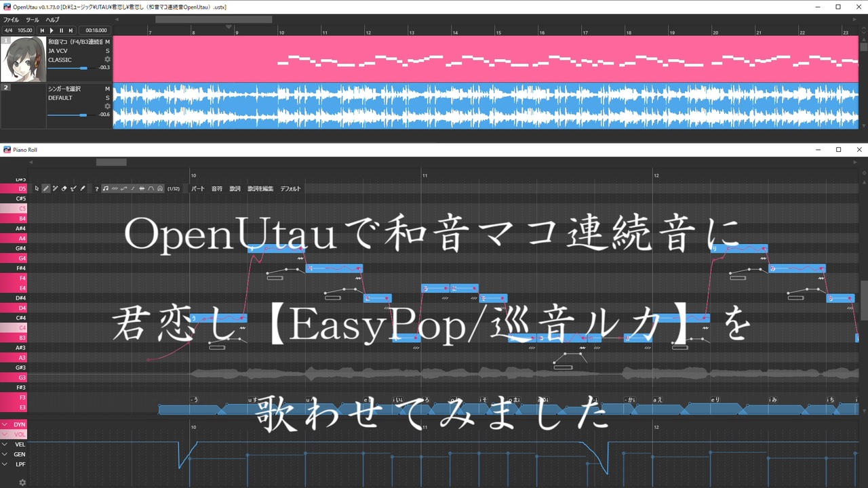This screenshot has width=868, height=488.
Task: Click the D5 piano key
Action: point(14,188)
